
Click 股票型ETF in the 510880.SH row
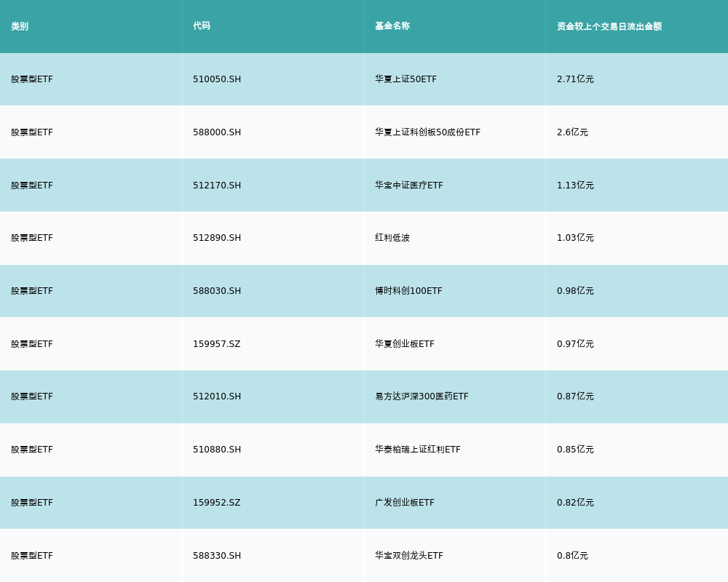[x=32, y=450]
